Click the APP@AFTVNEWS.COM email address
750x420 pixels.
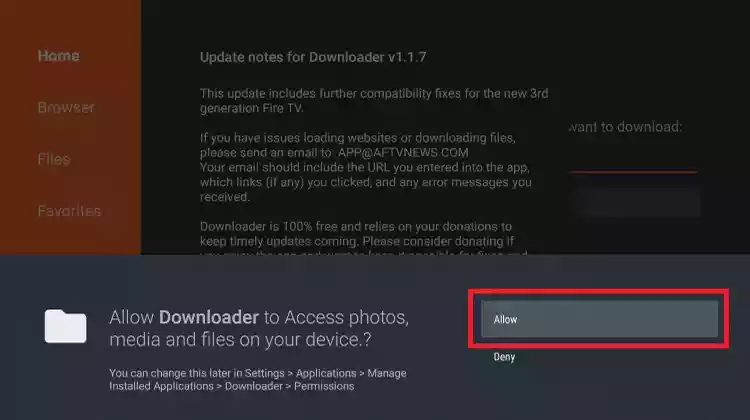coord(403,153)
